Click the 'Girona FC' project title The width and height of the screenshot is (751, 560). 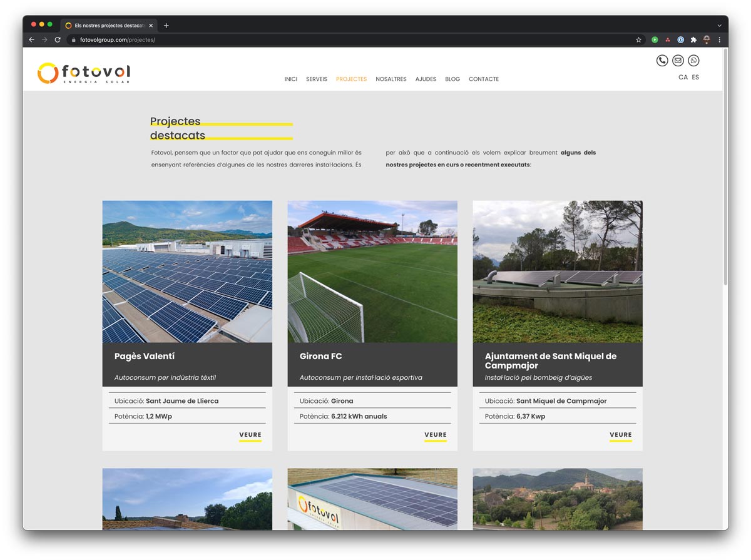[x=321, y=357]
